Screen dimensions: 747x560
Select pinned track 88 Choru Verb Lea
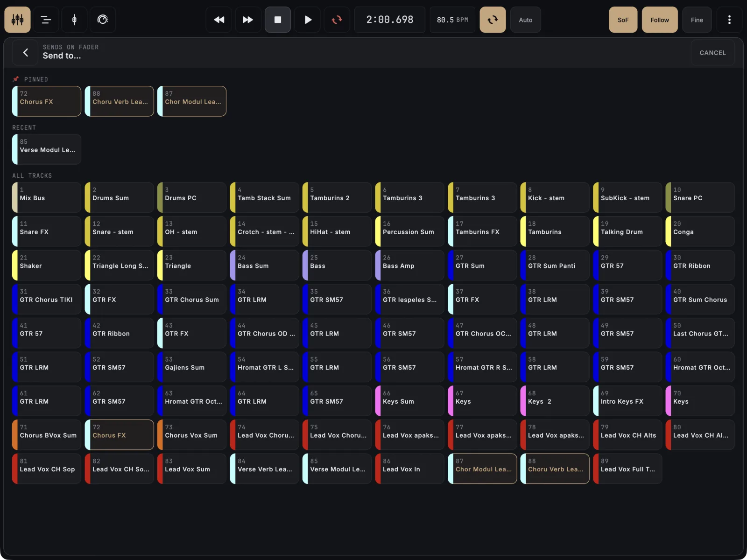tap(120, 101)
